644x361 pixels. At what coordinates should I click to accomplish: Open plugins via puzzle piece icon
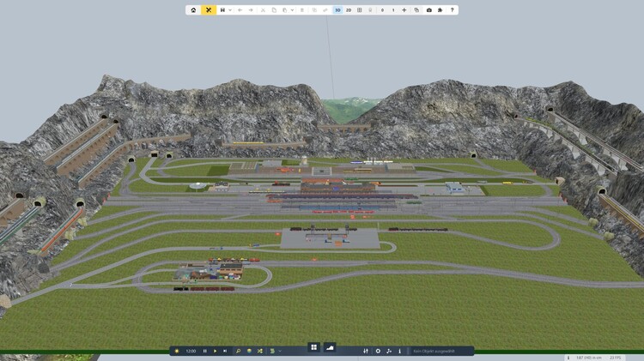(440, 9)
